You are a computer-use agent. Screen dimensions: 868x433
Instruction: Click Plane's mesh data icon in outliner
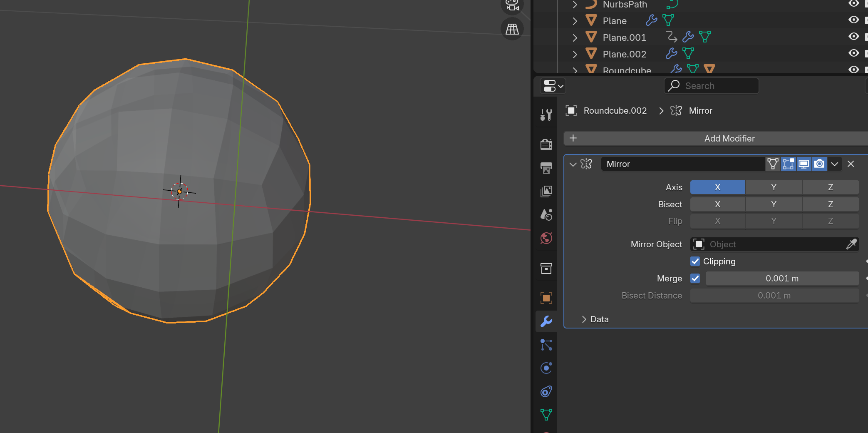[x=668, y=20]
